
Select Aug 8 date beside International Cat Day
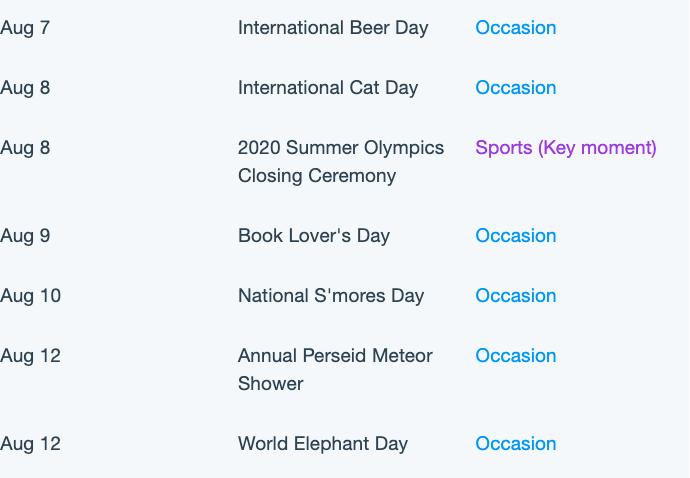tap(25, 88)
